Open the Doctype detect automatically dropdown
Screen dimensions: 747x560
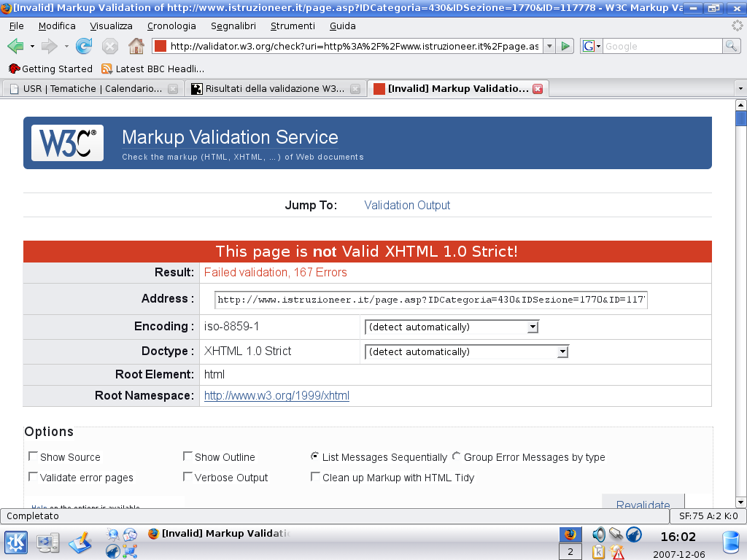click(467, 352)
